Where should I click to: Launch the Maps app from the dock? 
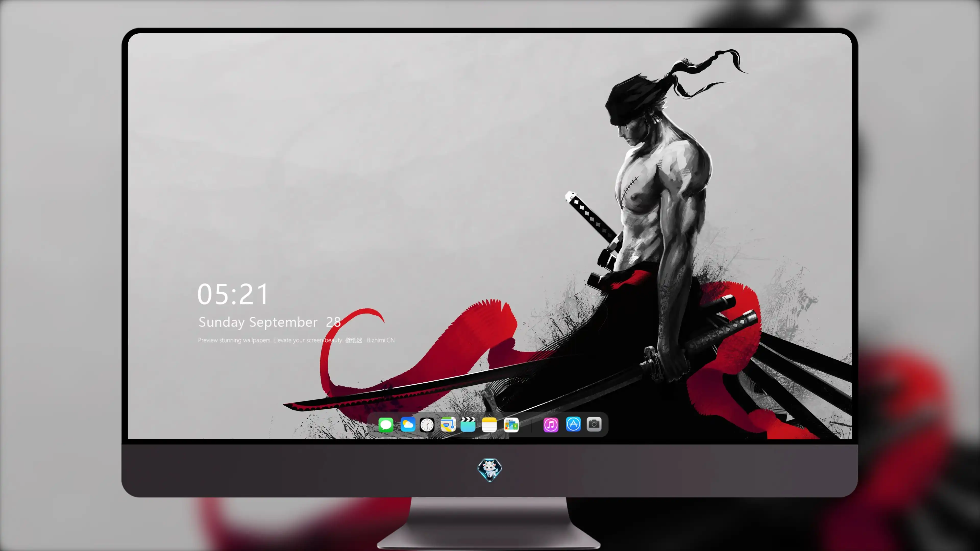(x=448, y=424)
